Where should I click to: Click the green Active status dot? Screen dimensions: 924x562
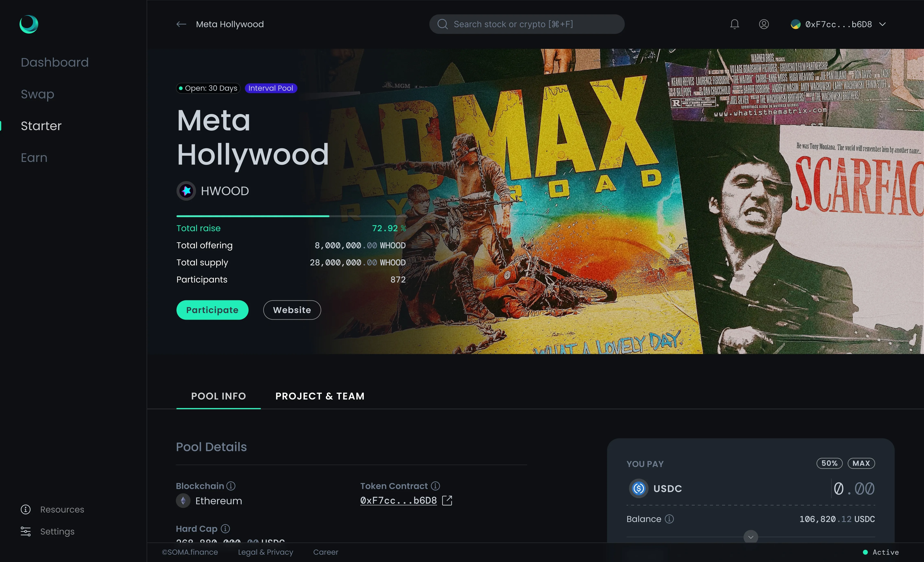pyautogui.click(x=865, y=552)
